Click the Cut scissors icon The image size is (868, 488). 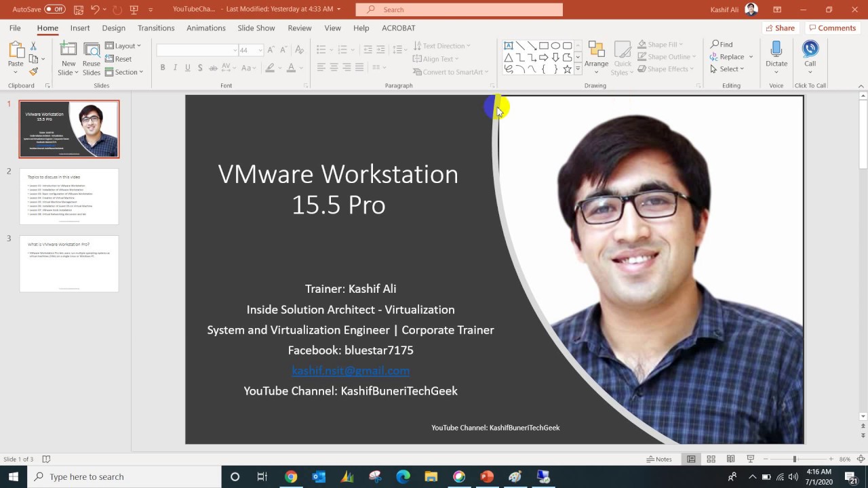33,46
